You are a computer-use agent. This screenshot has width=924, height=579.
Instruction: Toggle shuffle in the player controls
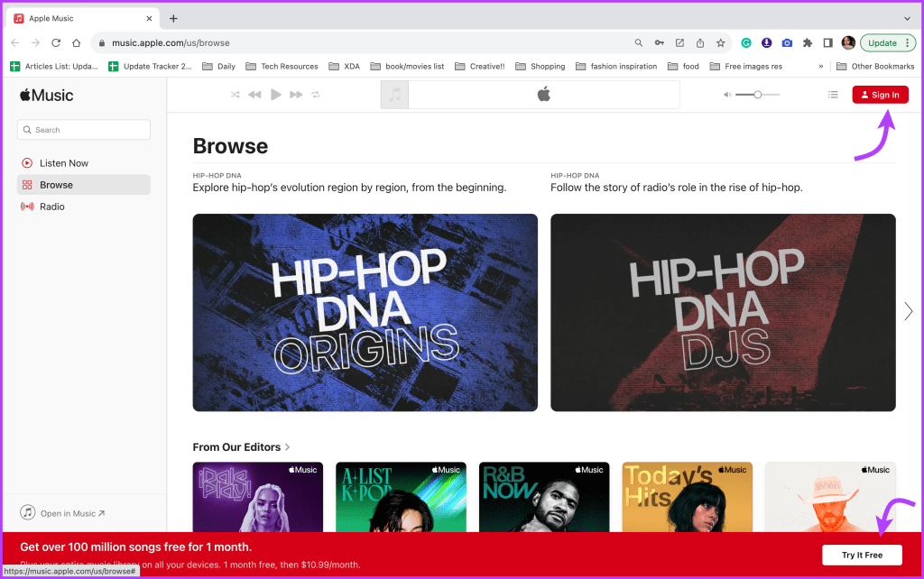tap(236, 94)
